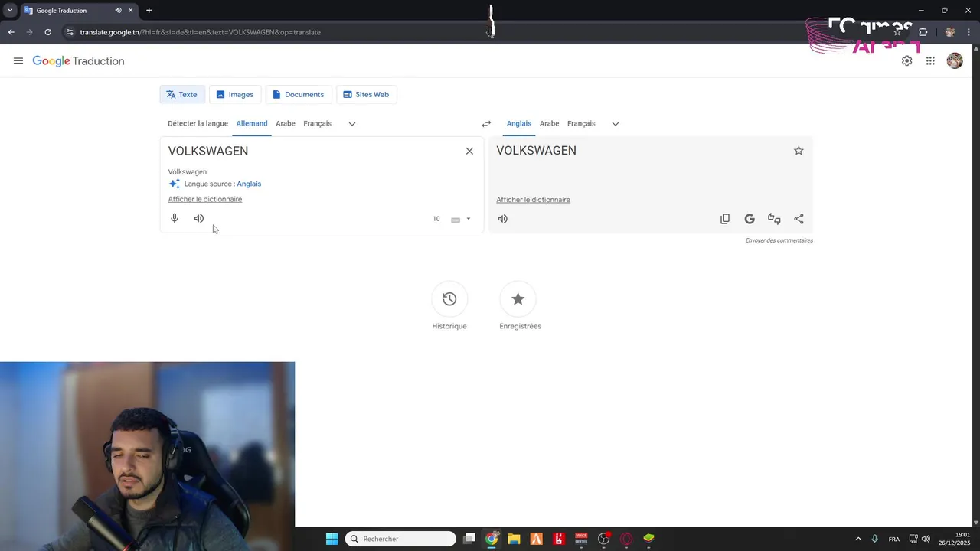Save the translation with the star
Viewport: 980px width, 551px height.
tap(799, 151)
